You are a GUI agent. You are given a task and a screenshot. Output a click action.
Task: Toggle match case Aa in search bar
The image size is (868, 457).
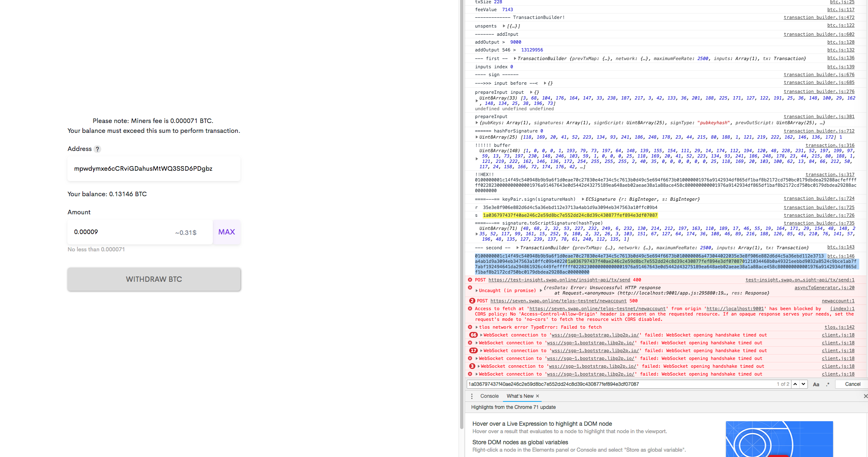(816, 384)
